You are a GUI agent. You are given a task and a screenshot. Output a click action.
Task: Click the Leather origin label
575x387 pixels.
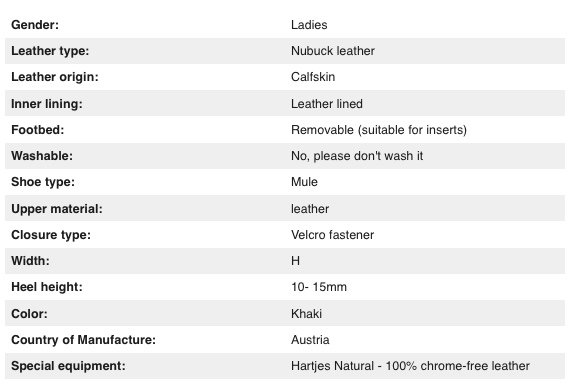(x=55, y=77)
